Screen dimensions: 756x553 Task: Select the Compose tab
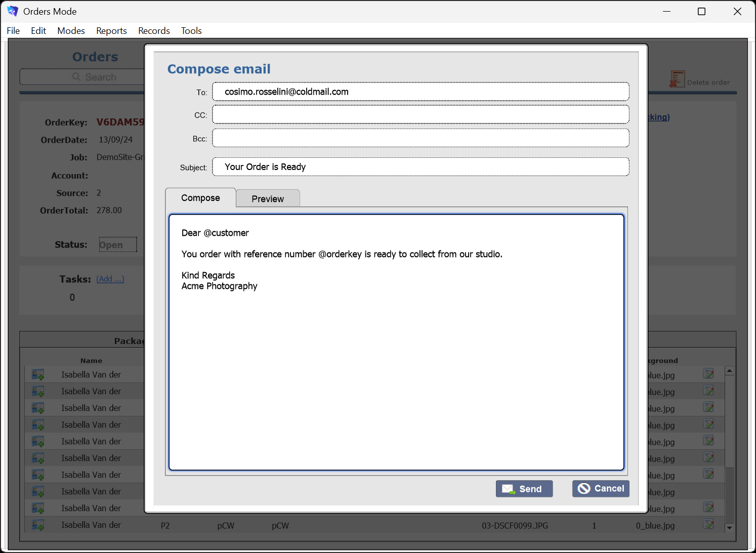click(200, 198)
